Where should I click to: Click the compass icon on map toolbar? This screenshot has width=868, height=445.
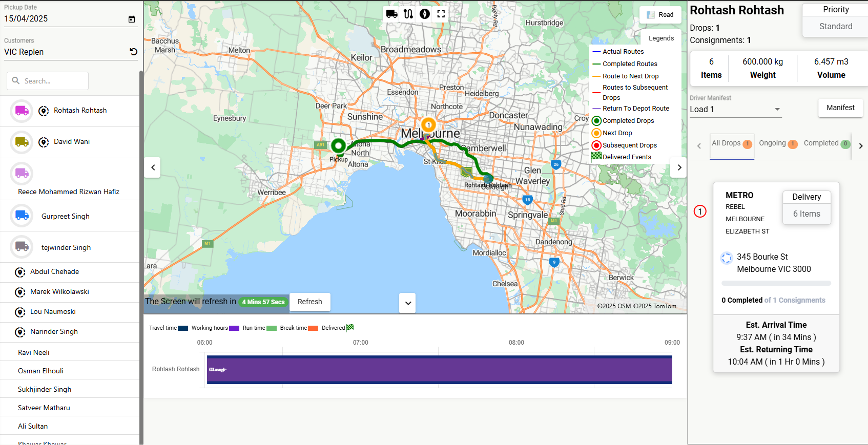[425, 14]
